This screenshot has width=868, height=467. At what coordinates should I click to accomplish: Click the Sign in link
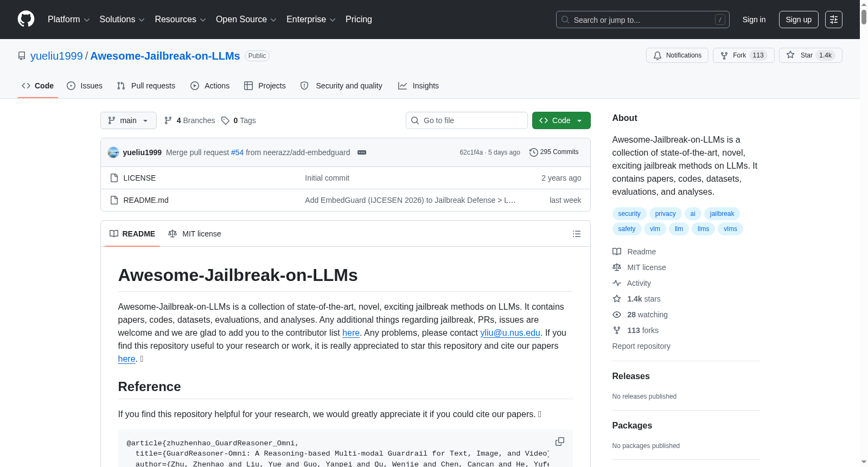point(754,20)
